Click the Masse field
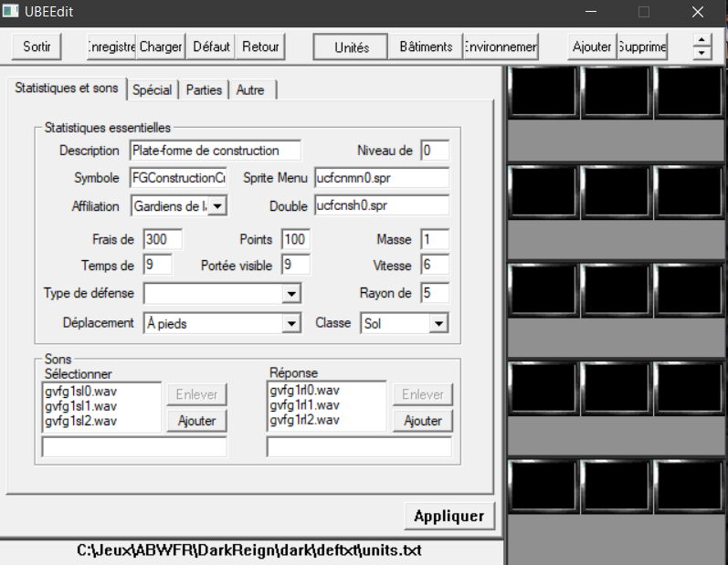Image resolution: width=728 pixels, height=565 pixels. point(435,239)
